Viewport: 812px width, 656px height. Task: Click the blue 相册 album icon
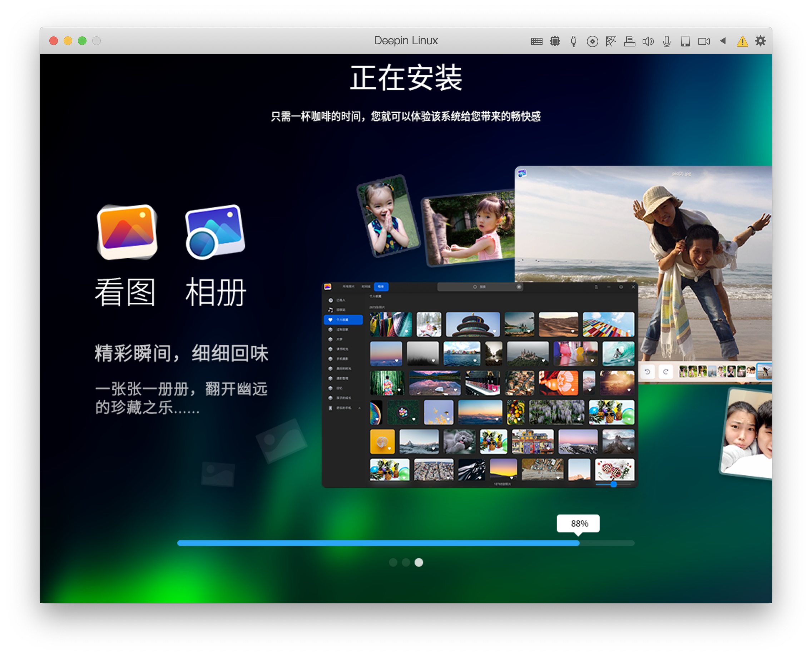click(215, 232)
